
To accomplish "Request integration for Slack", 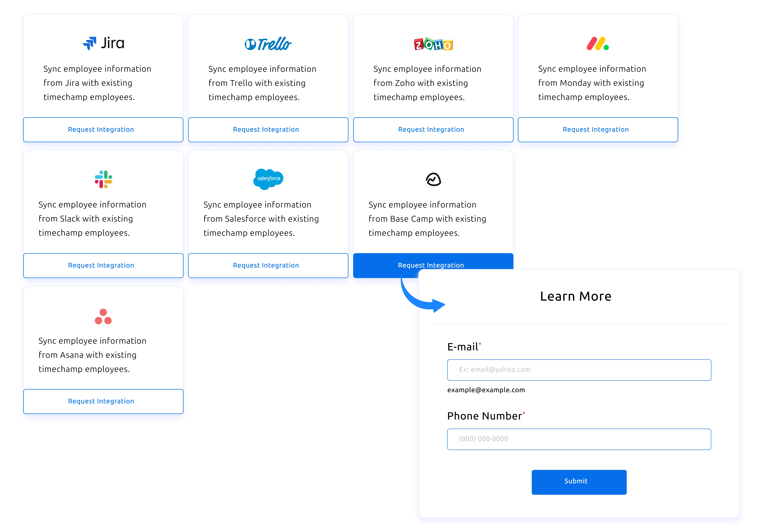I will 103,265.
